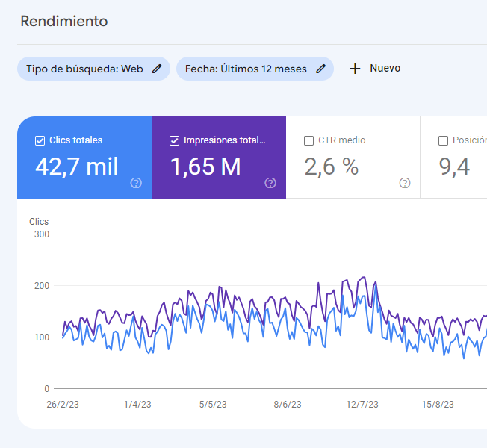
Task: Click the 5/5/23 date label on chart axis
Action: [x=213, y=405]
